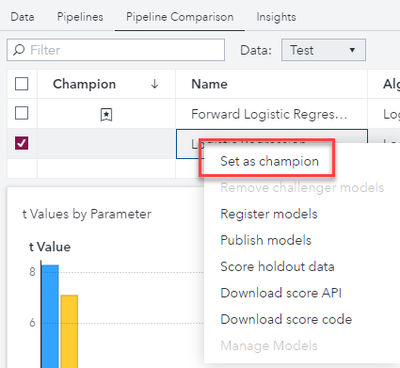Open the Data dropdown showing Test

coord(323,50)
